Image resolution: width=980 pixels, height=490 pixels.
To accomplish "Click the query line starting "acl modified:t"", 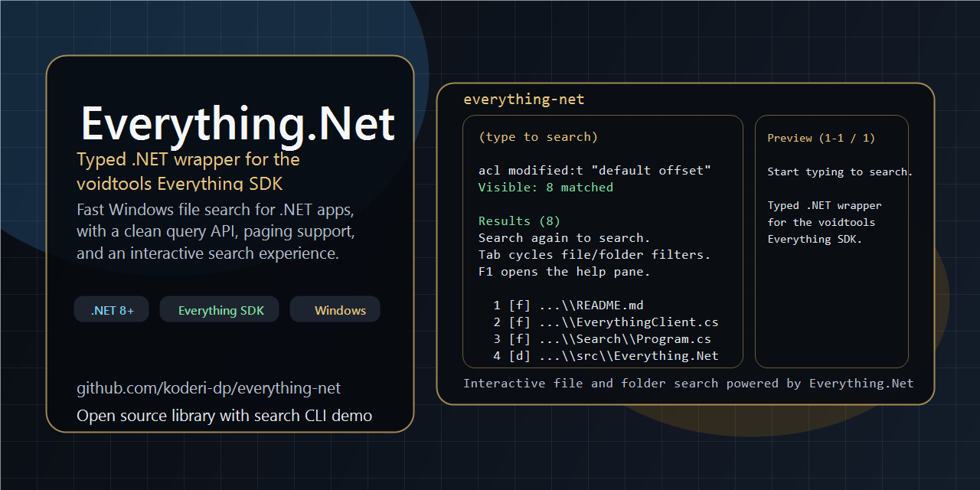I will (595, 171).
